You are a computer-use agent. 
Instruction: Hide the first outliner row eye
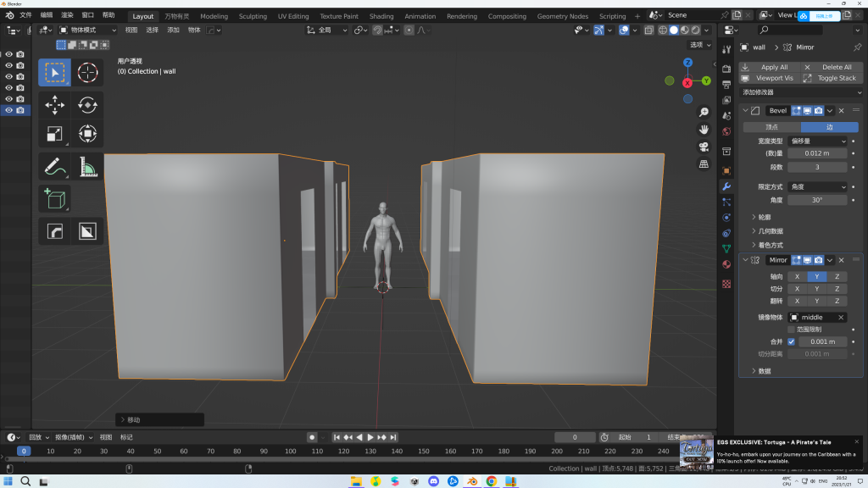(x=8, y=54)
